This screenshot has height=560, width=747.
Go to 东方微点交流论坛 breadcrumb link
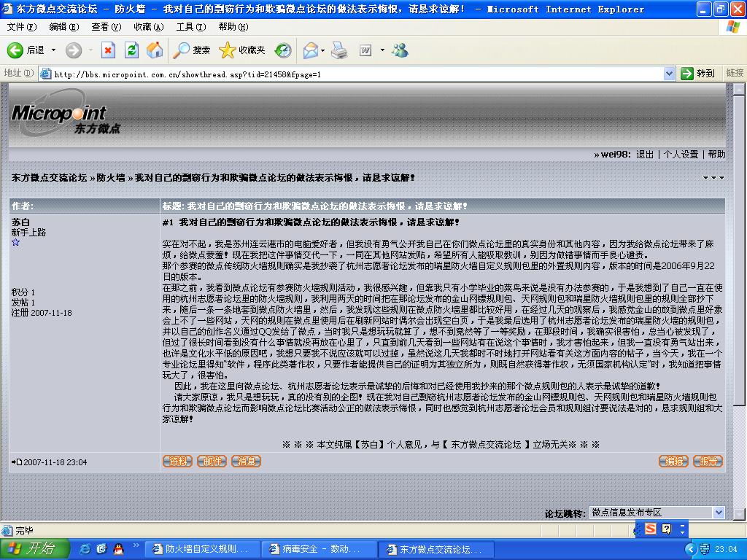click(x=49, y=178)
